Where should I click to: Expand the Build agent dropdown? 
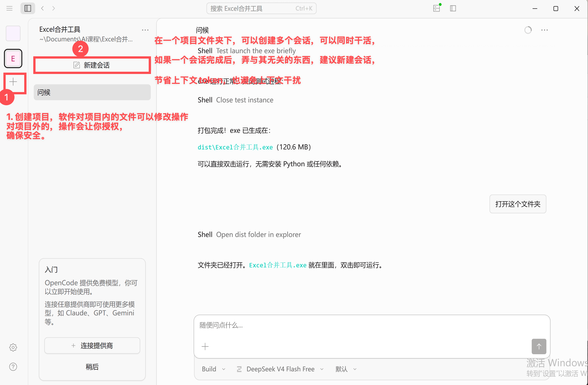(213, 369)
